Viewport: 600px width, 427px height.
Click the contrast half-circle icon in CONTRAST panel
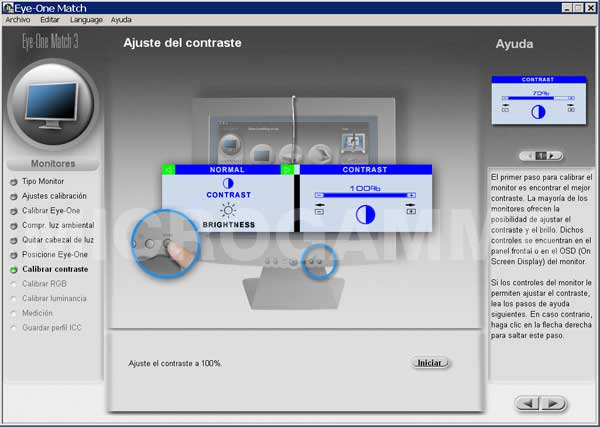click(x=365, y=214)
